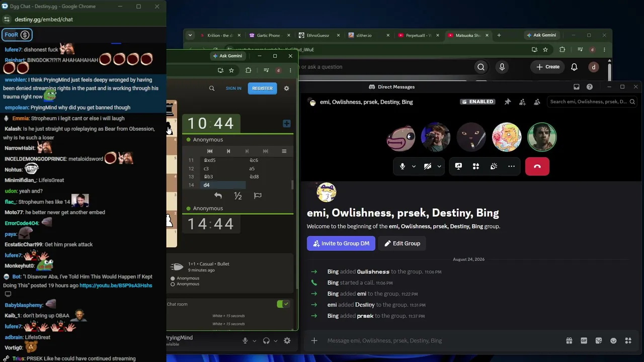Screen dimensions: 644x362
Task: Offer a draw with the ½ button
Action: coord(238,196)
